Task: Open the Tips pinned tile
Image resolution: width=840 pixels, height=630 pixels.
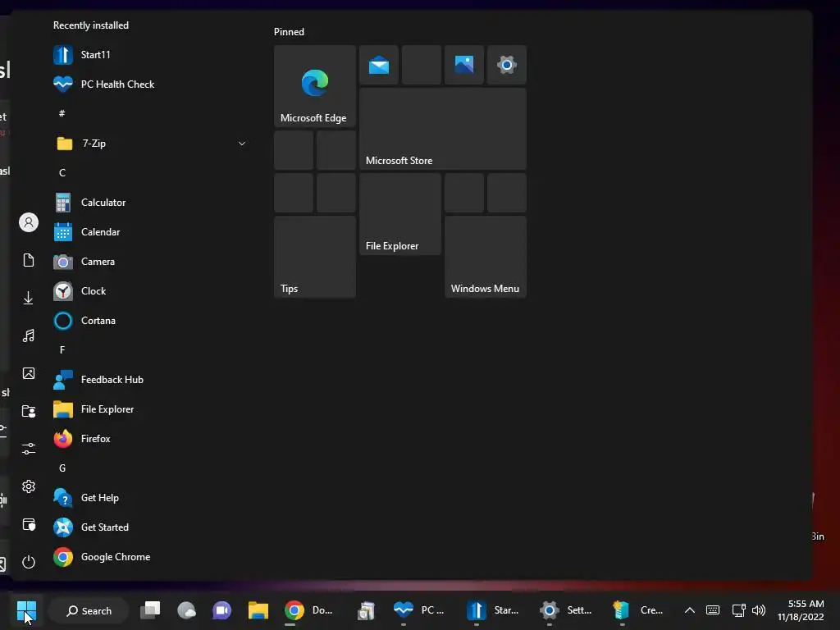Action: [x=314, y=257]
